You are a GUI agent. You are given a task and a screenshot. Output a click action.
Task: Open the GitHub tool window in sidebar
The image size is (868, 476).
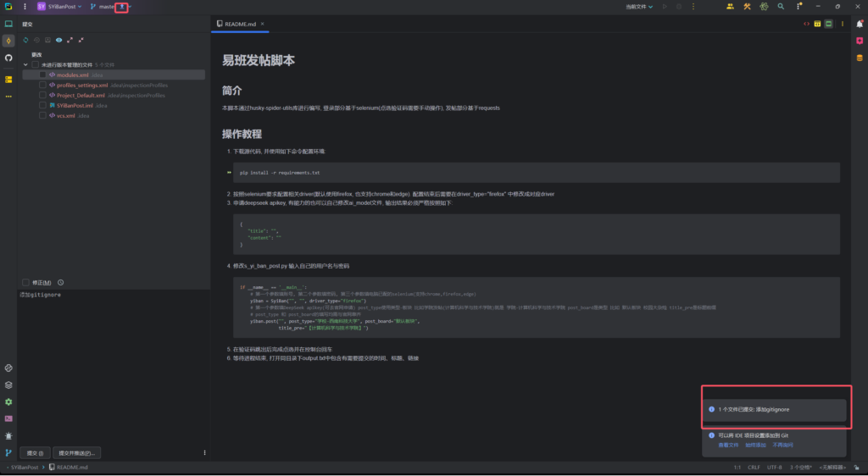(x=8, y=58)
